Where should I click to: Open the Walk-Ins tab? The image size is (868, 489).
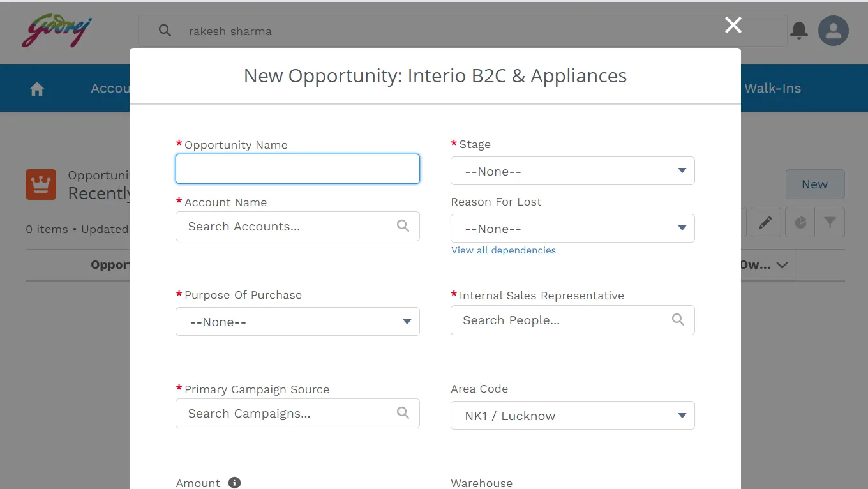coord(772,88)
